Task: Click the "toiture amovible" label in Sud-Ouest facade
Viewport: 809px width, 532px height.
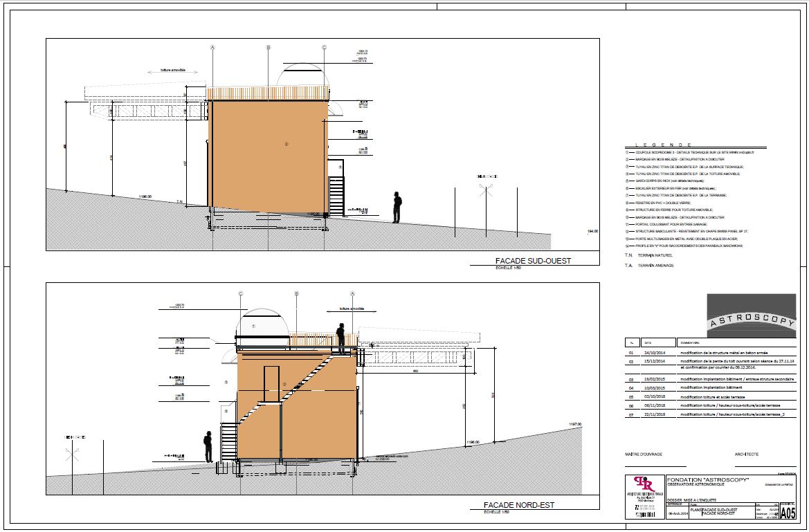Action: [172, 71]
